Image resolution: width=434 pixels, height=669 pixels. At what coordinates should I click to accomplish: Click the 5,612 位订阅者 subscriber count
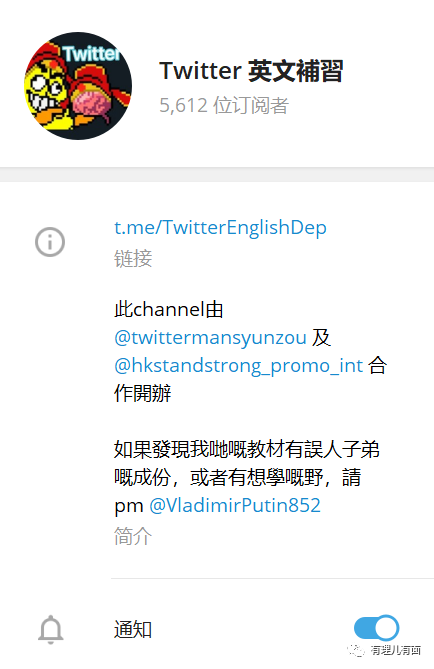(x=224, y=105)
